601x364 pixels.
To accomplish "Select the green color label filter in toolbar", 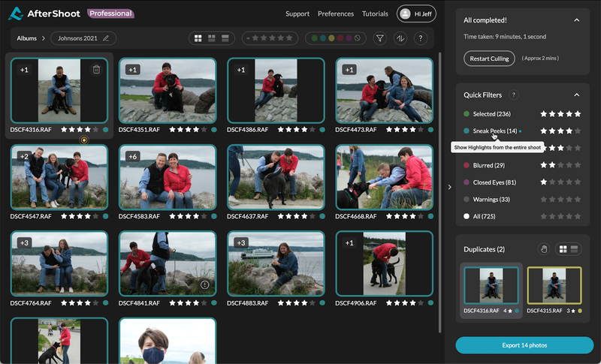I will pyautogui.click(x=313, y=38).
